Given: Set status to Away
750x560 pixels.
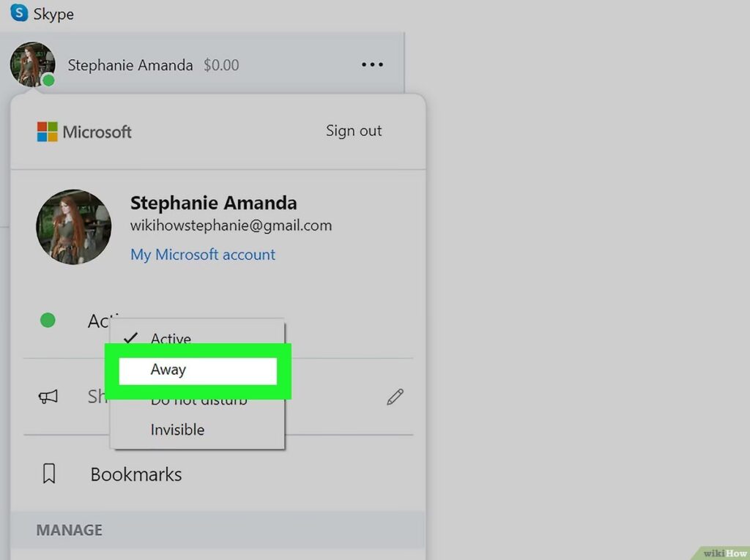Looking at the screenshot, I should pyautogui.click(x=168, y=370).
